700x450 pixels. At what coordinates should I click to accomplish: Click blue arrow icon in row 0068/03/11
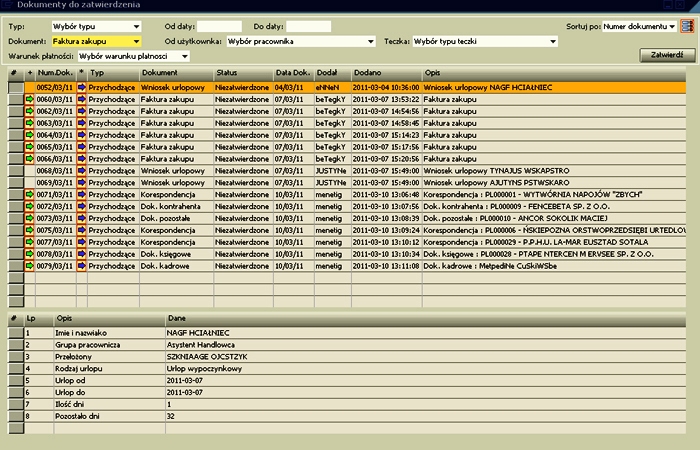pyautogui.click(x=81, y=171)
